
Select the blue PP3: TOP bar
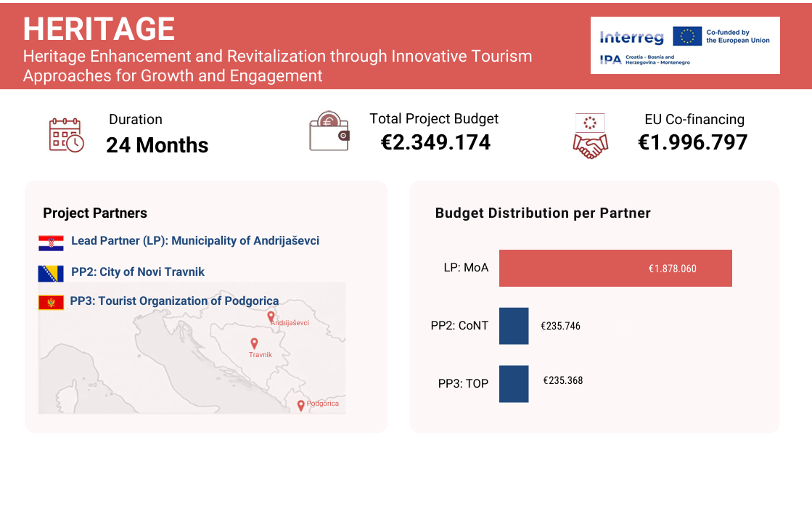coord(514,383)
